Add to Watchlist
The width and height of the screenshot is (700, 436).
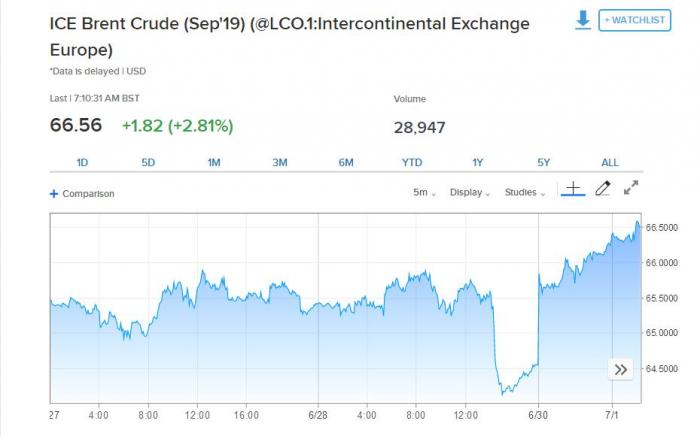[x=635, y=20]
